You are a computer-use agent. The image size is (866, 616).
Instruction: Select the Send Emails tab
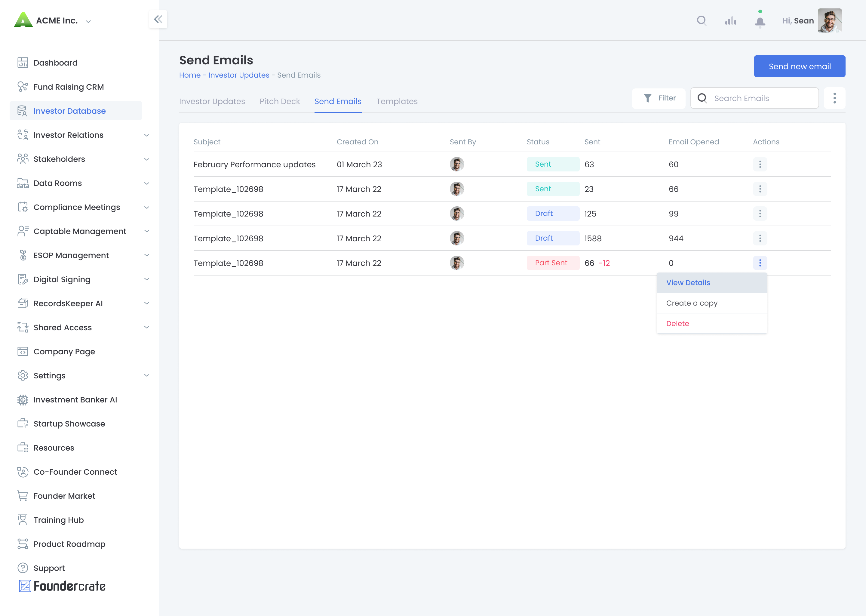pyautogui.click(x=338, y=101)
